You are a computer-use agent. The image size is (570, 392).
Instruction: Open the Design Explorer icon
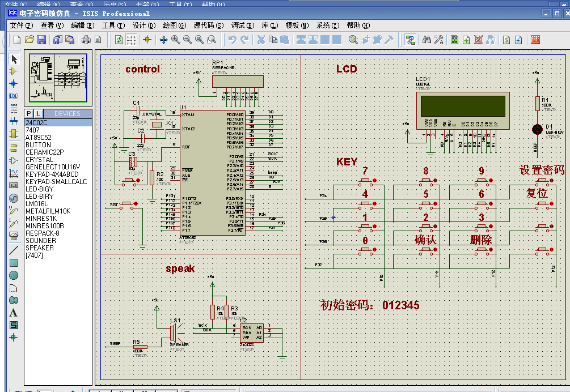pos(454,40)
